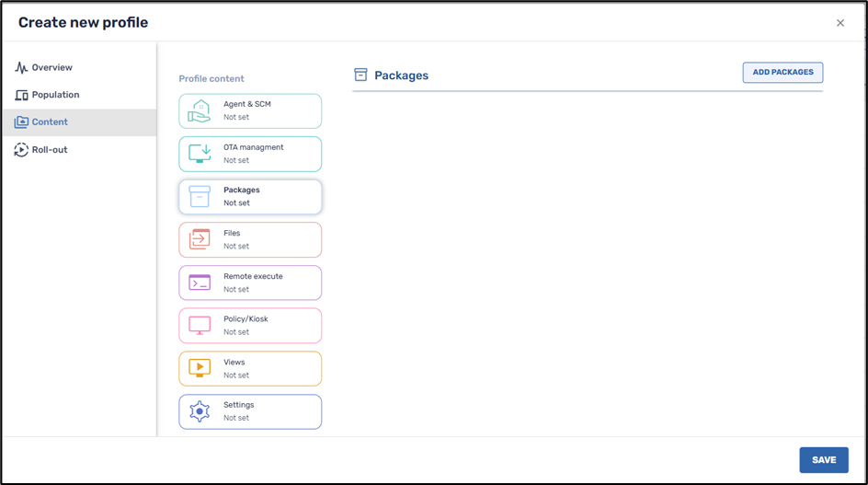This screenshot has height=485, width=868.
Task: Click the Policy/Kiosk monitor icon
Action: [x=200, y=326]
